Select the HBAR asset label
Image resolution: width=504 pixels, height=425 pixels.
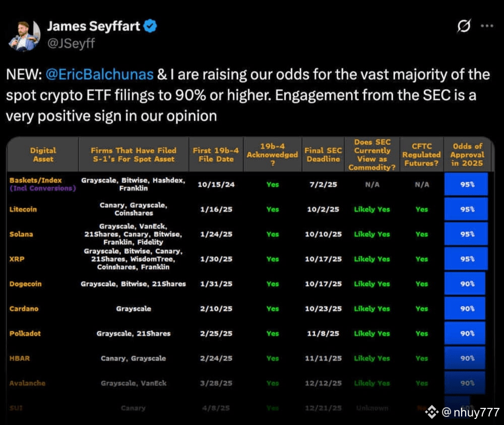click(20, 358)
